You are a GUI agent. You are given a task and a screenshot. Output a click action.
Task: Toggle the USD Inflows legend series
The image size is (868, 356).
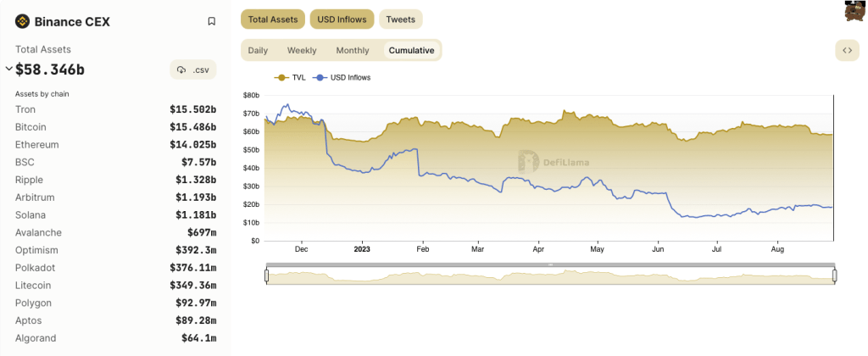pyautogui.click(x=342, y=77)
